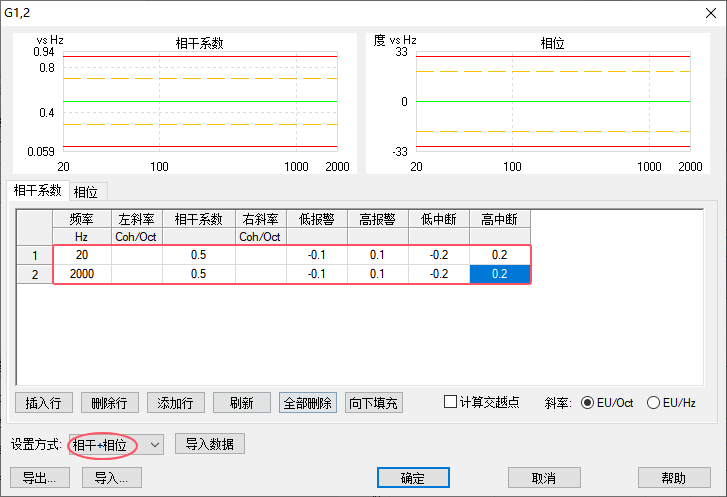
Task: Confirm with the 确定 button
Action: 413,478
